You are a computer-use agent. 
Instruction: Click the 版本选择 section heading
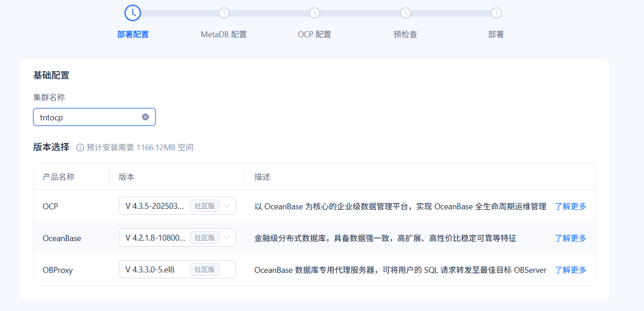[51, 147]
